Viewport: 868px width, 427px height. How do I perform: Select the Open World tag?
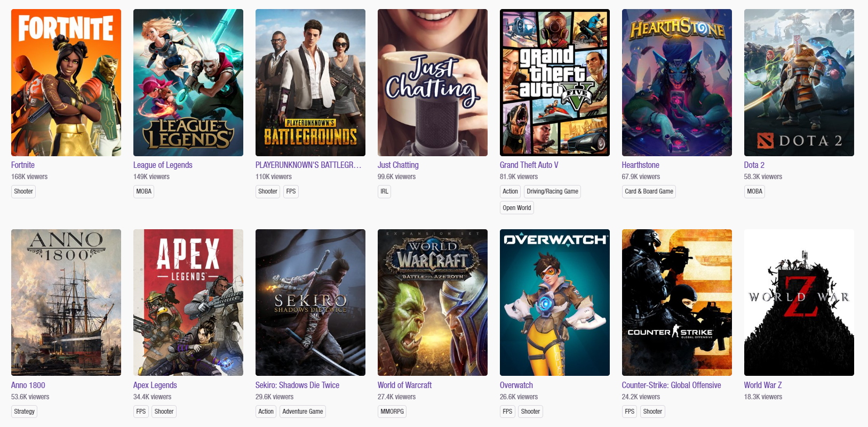[x=516, y=208]
